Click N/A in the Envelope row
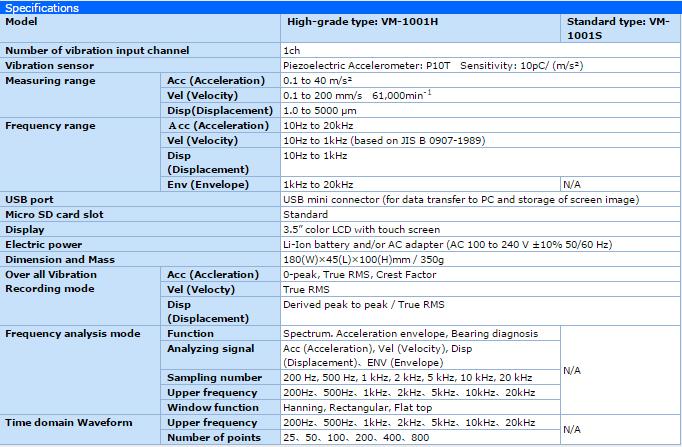682x447 pixels. click(572, 184)
